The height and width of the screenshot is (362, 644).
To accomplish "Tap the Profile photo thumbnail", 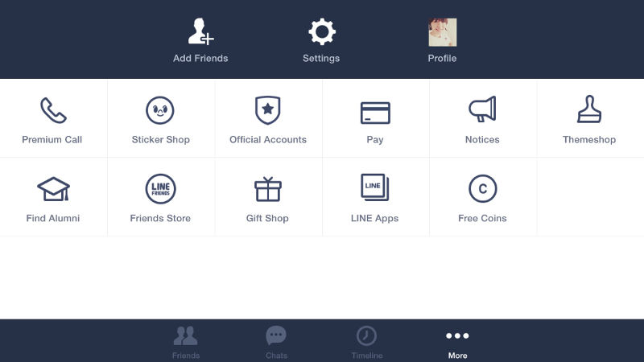I will pyautogui.click(x=442, y=32).
